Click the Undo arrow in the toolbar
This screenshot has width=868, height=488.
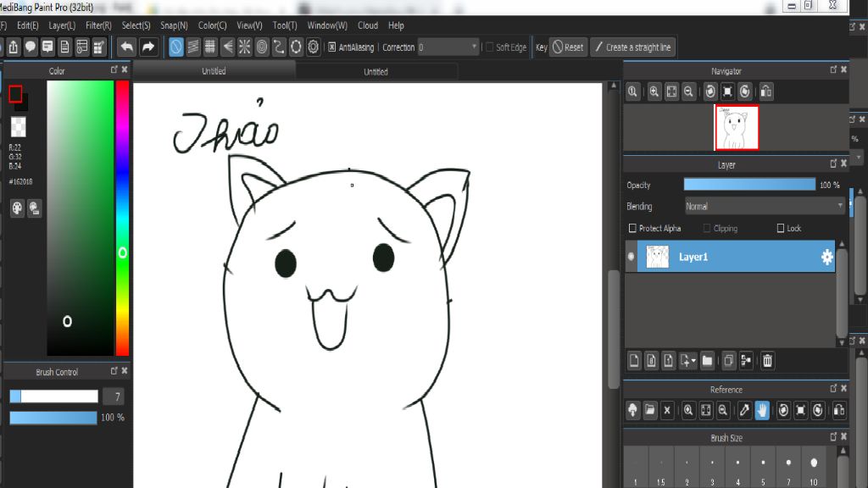coord(127,47)
